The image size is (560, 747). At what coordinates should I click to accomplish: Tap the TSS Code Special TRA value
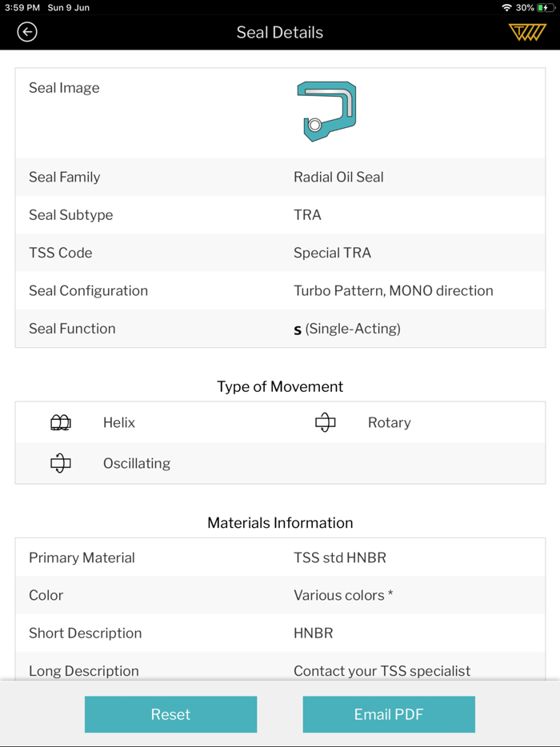tap(332, 253)
